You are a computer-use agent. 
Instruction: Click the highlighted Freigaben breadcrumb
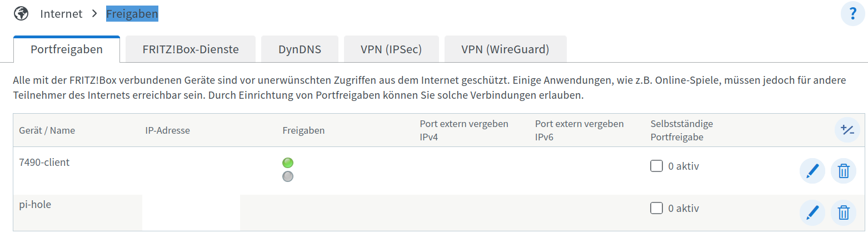pyautogui.click(x=132, y=14)
